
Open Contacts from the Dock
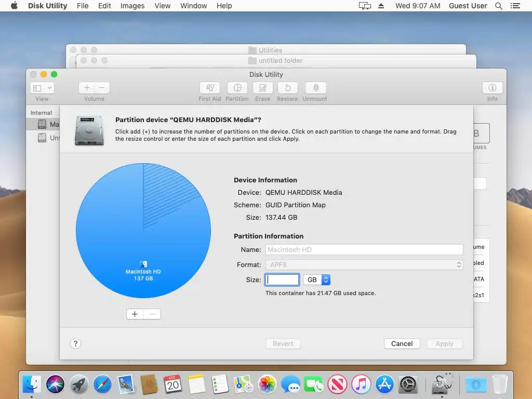(x=149, y=384)
